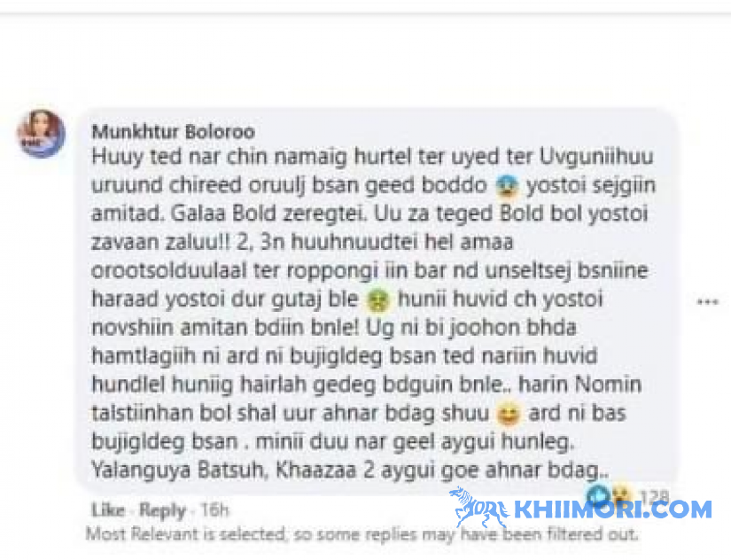Open the commenter's round profile picture
731x560 pixels.
(41, 134)
